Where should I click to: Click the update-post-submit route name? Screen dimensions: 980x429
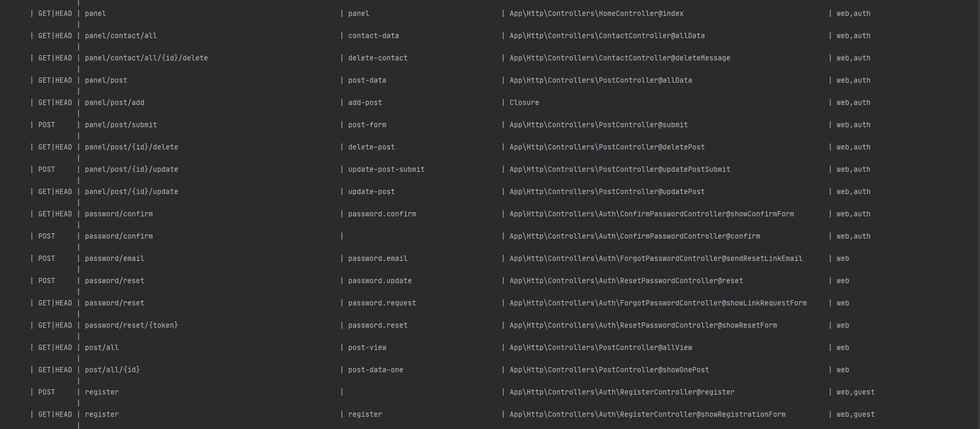tap(386, 170)
